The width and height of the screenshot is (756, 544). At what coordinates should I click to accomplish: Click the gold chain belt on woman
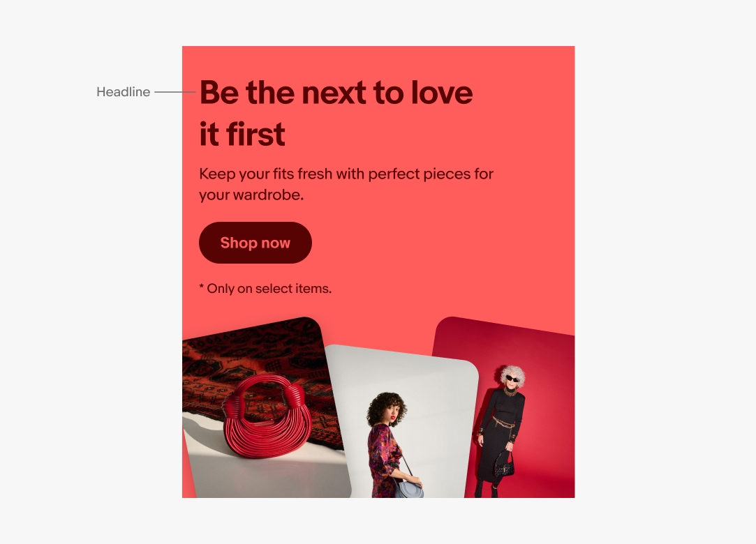tap(504, 425)
